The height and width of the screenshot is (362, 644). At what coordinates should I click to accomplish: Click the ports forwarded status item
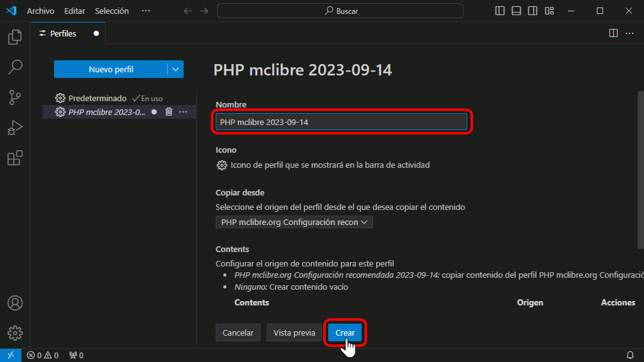[76, 355]
